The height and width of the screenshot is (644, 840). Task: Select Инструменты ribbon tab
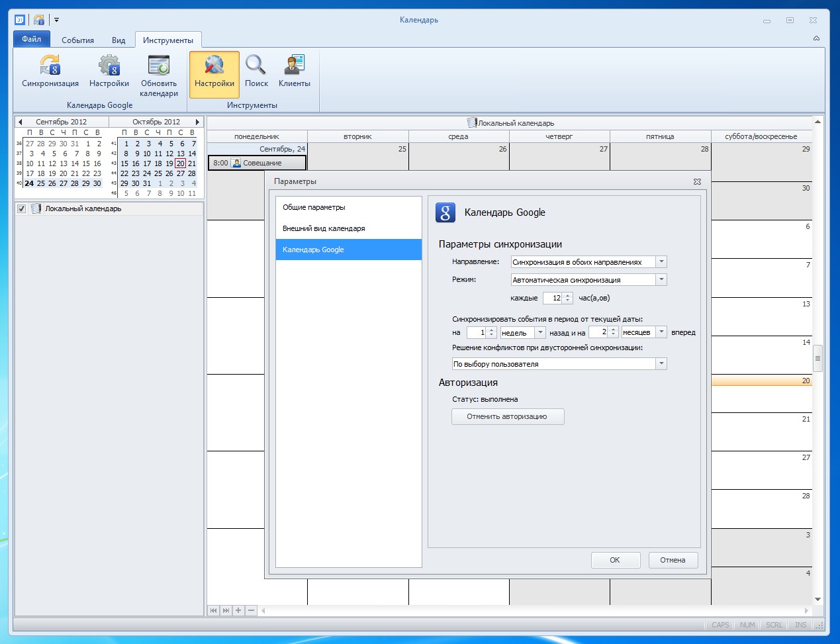pyautogui.click(x=168, y=40)
